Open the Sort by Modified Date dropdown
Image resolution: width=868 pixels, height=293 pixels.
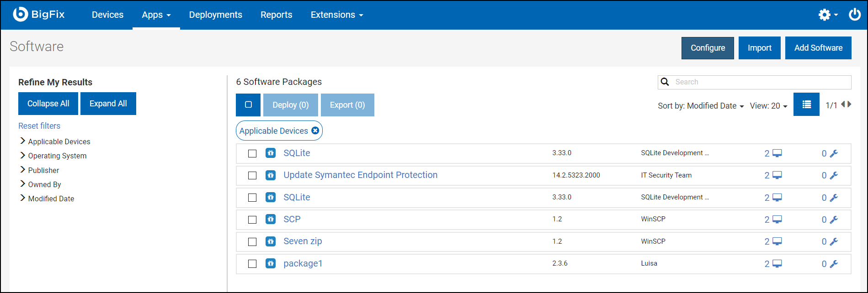(x=700, y=106)
